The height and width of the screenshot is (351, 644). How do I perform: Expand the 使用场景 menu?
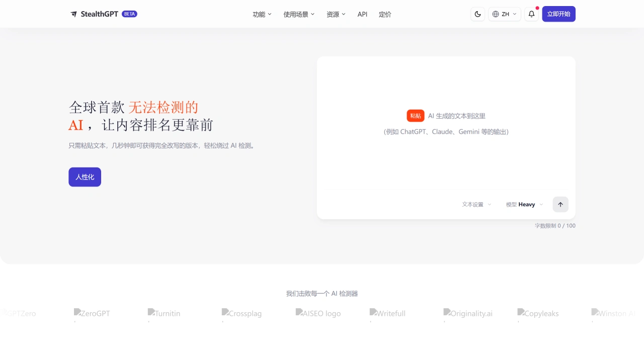pos(299,14)
